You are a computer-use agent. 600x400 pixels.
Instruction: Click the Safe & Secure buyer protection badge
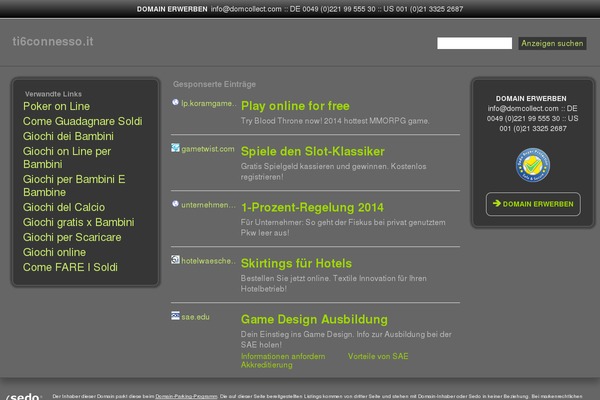(533, 165)
